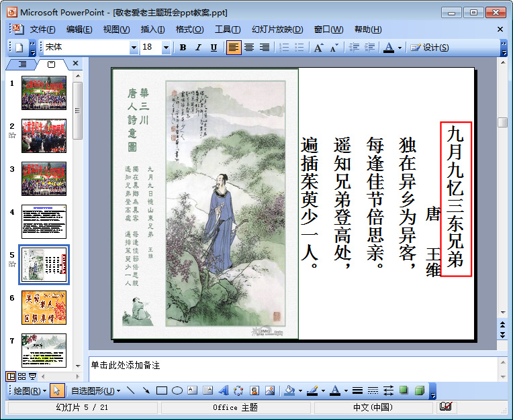
Task: Open the dash style options
Action: (373, 390)
